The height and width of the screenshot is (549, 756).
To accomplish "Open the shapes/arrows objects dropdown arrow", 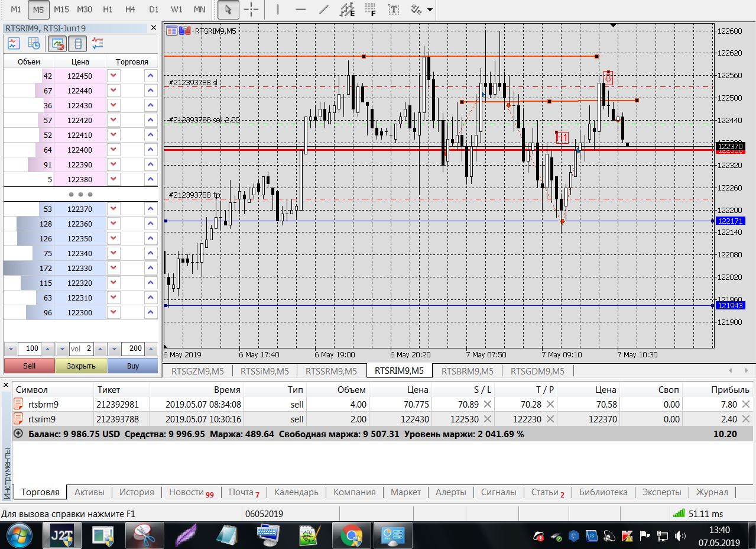I will 430,10.
